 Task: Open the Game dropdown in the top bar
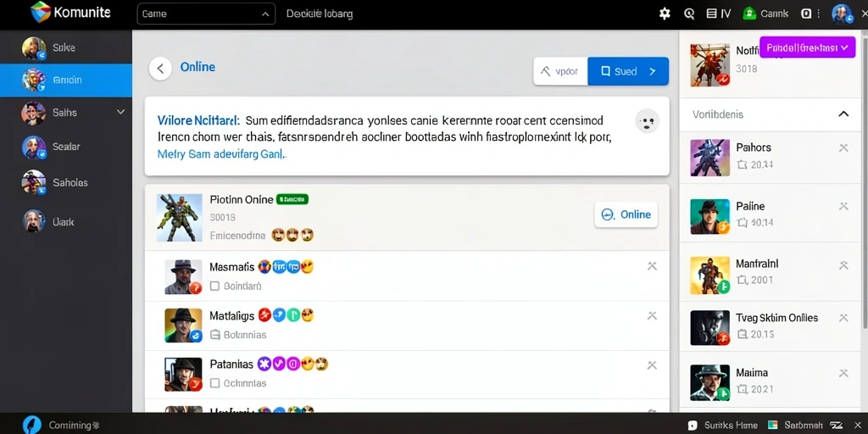(206, 14)
